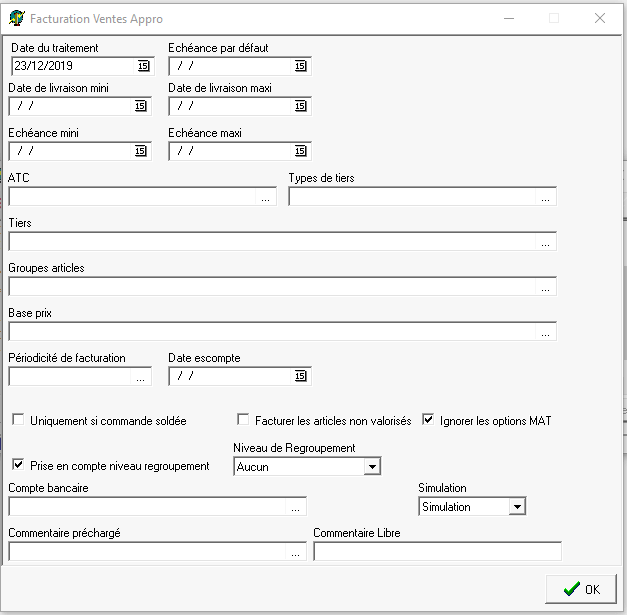Disable Prise en compte niveau regroupement

pyautogui.click(x=18, y=465)
